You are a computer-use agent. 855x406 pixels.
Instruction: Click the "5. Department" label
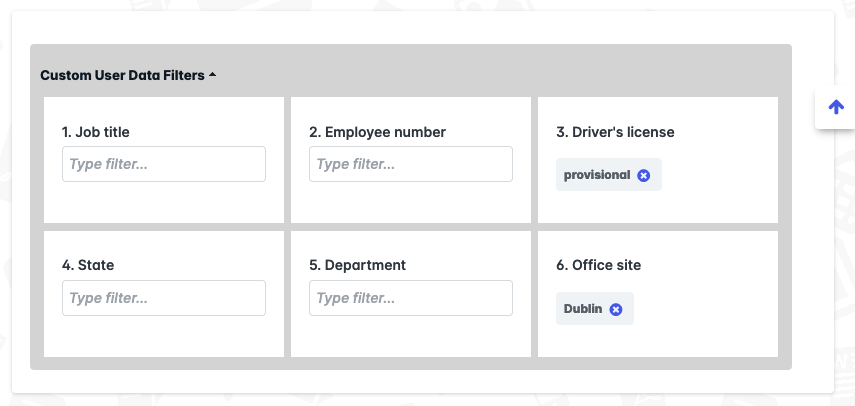(x=357, y=265)
